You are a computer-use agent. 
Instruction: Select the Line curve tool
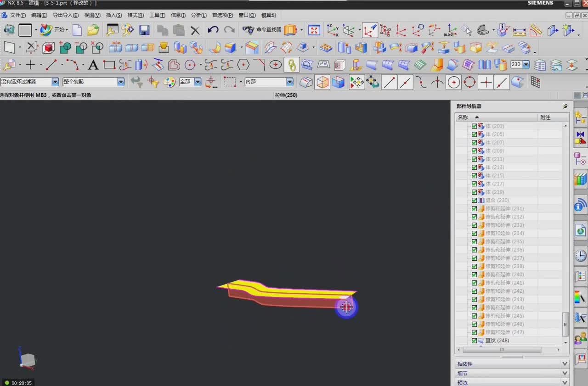point(51,65)
